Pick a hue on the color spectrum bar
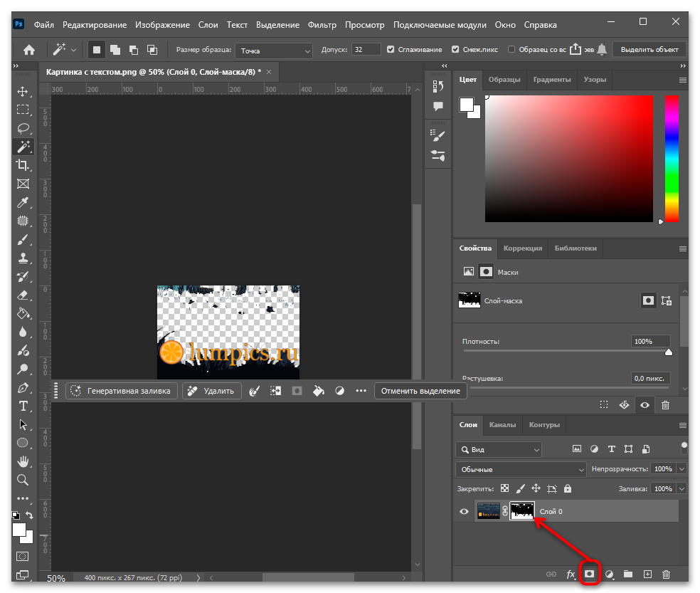Viewport: 700px width, 593px height. click(x=672, y=159)
